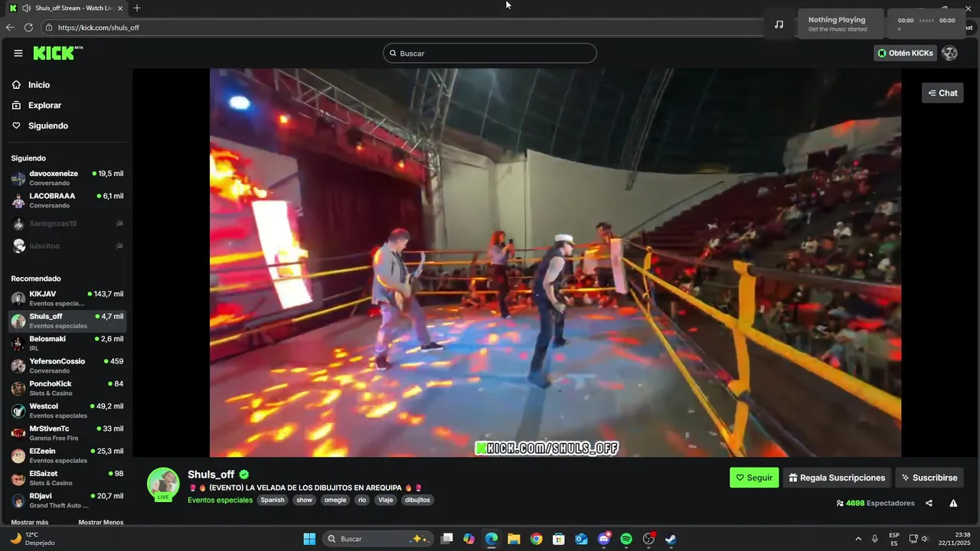Click the music note media widget icon
This screenshot has height=551, width=980.
[x=779, y=24]
